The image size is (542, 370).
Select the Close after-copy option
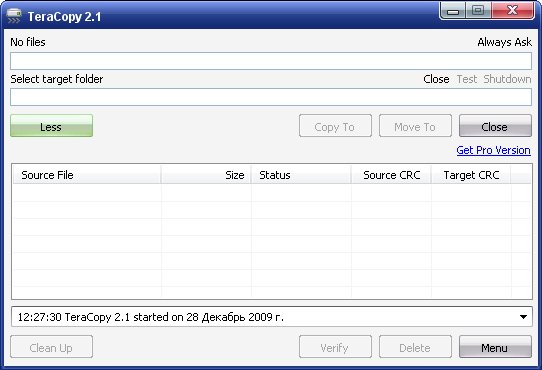436,79
